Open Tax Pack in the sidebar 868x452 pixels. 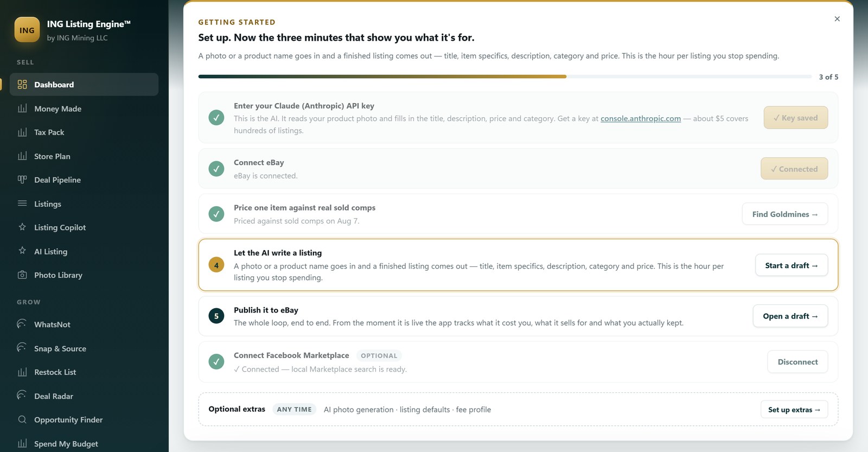[x=84, y=132]
